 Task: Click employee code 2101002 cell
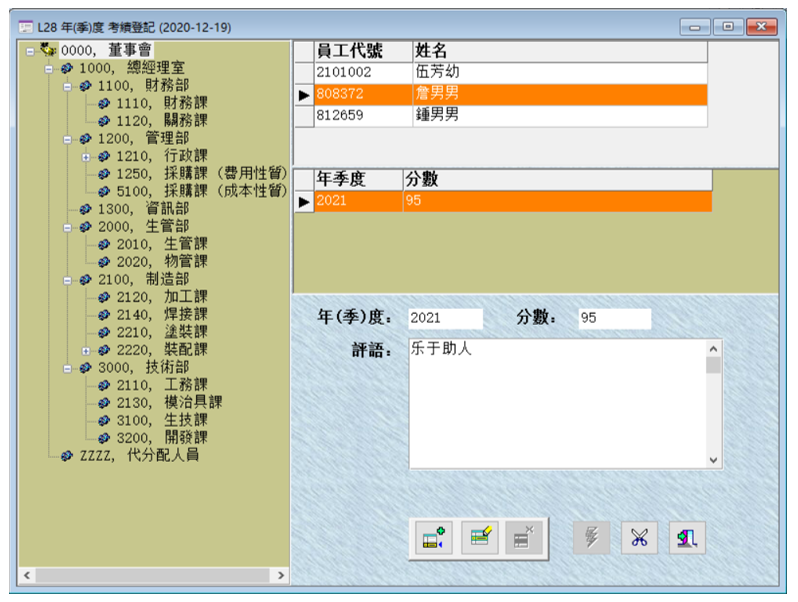coord(363,72)
